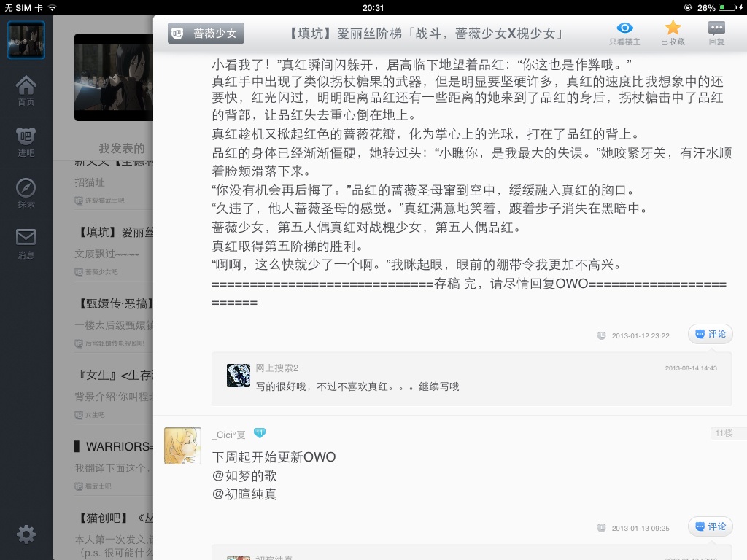Open settings gear in sidebar
This screenshot has height=560, width=747.
(26, 534)
